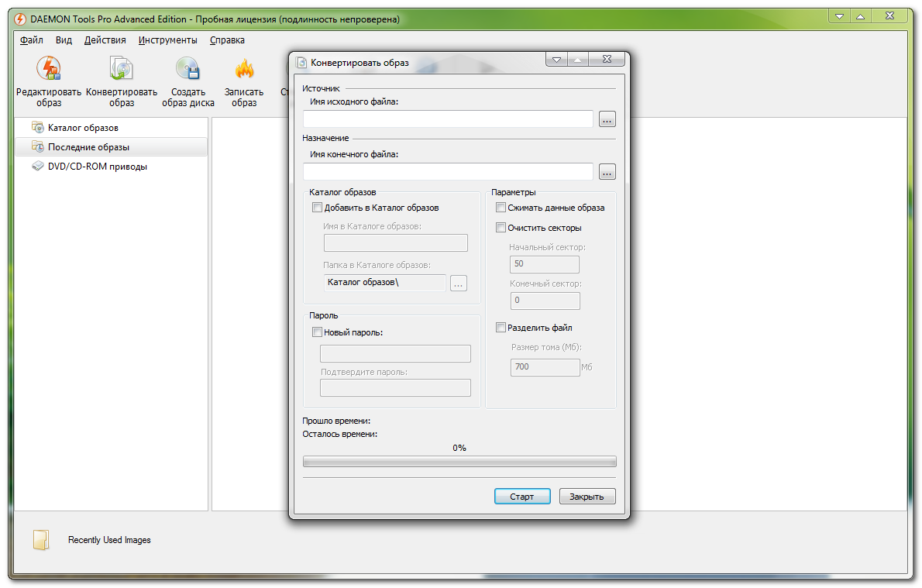Open the Инструменты menu

[168, 40]
